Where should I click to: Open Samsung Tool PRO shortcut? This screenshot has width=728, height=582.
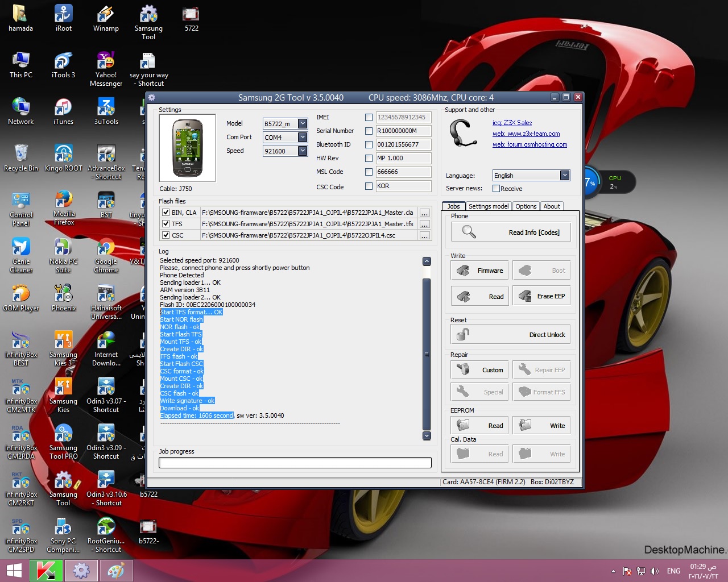pyautogui.click(x=63, y=442)
